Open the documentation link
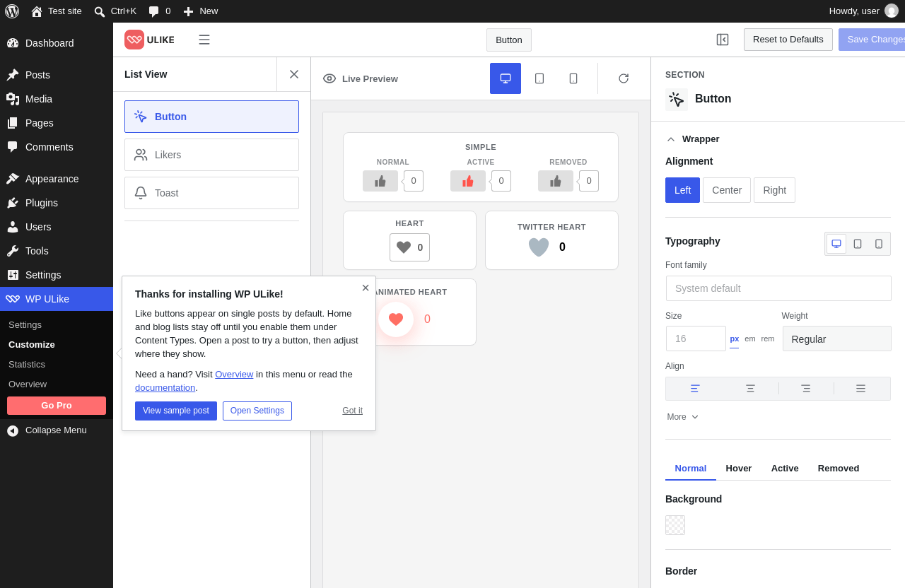 165,387
